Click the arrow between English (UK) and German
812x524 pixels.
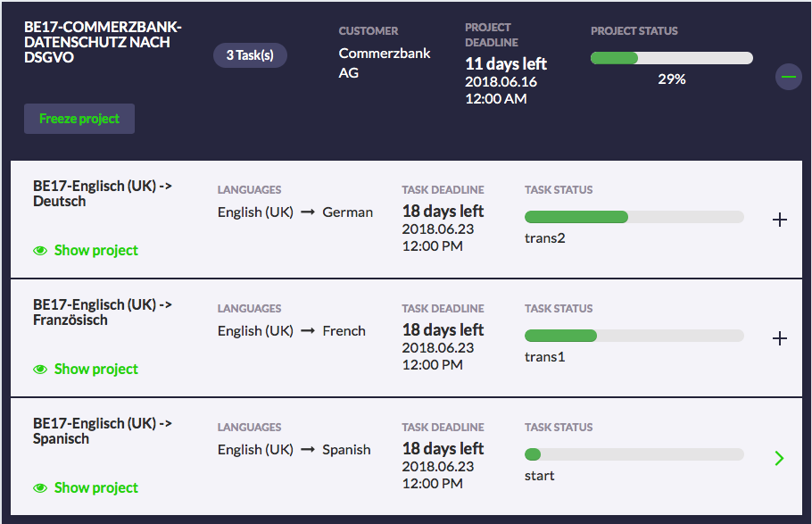point(308,212)
